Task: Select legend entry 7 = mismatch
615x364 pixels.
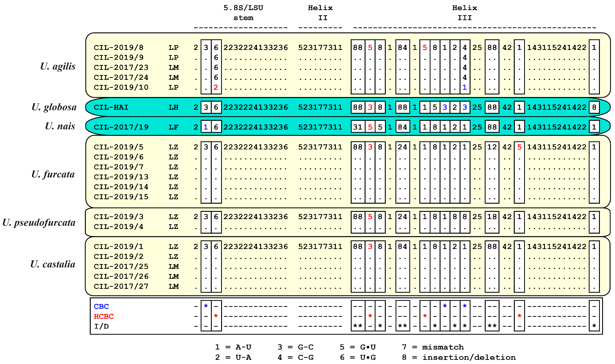Action: point(433,347)
